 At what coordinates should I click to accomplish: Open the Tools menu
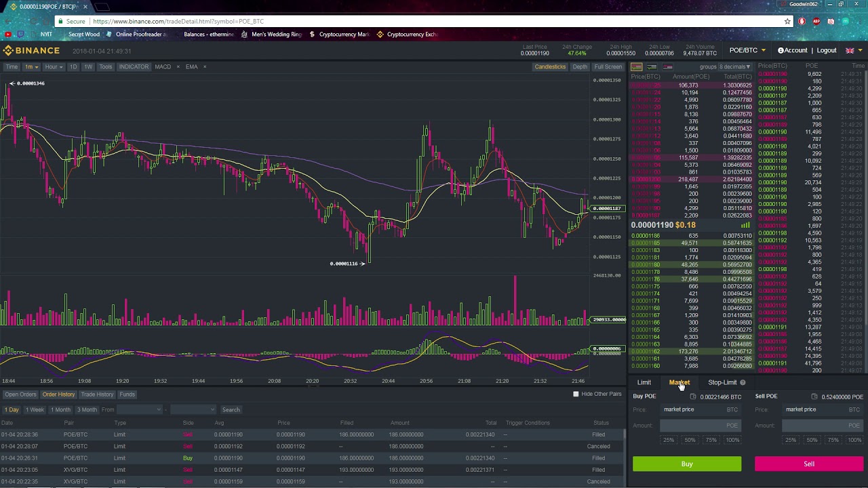pos(105,66)
